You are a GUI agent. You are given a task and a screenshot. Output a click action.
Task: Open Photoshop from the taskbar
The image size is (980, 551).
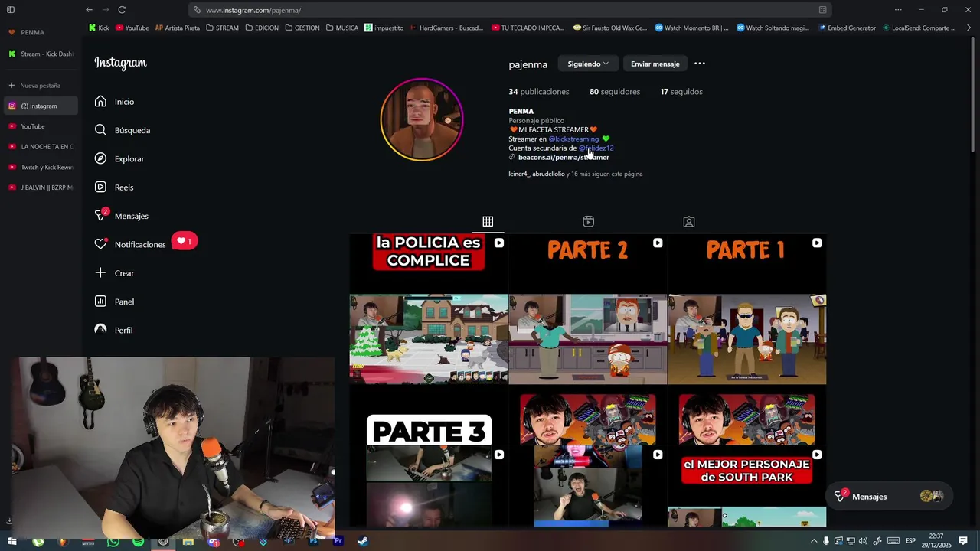[313, 541]
